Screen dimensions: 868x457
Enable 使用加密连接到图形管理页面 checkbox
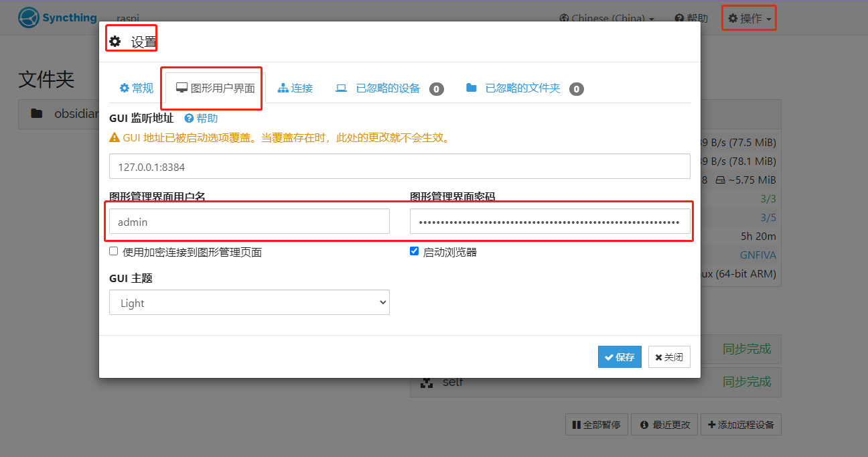(114, 251)
